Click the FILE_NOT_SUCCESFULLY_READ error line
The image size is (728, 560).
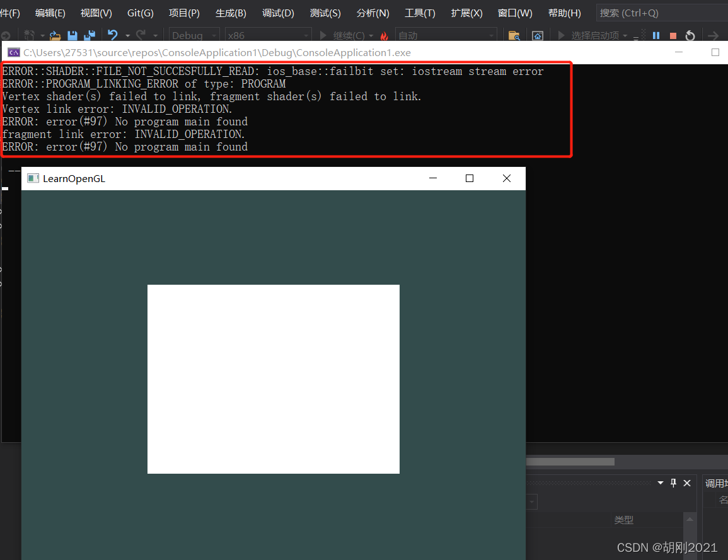click(273, 71)
